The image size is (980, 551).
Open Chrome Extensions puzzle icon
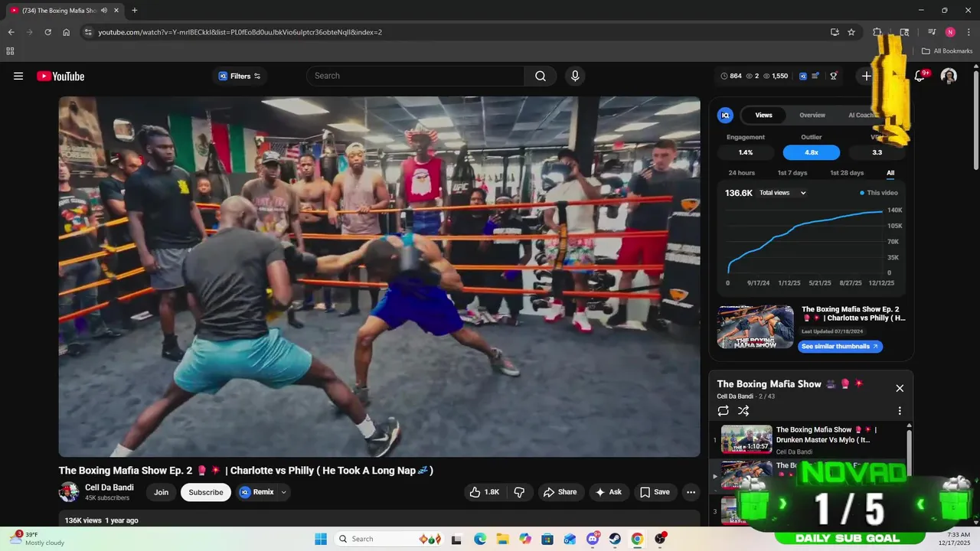click(877, 32)
